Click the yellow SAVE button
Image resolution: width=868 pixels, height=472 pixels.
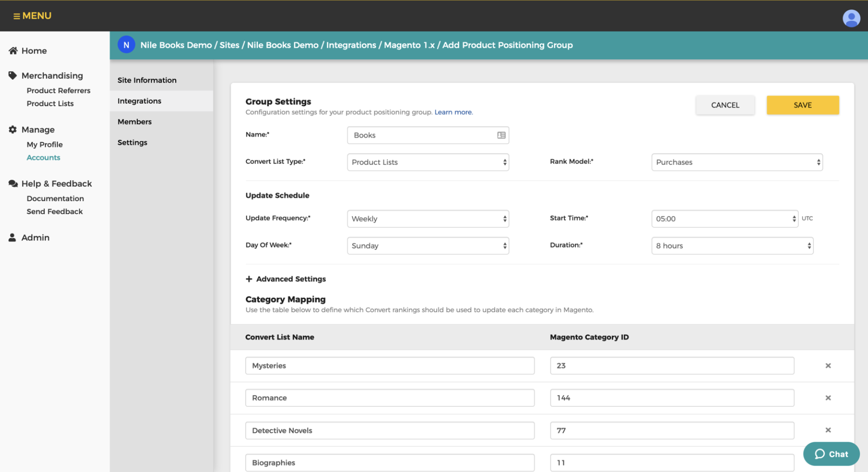pos(802,105)
